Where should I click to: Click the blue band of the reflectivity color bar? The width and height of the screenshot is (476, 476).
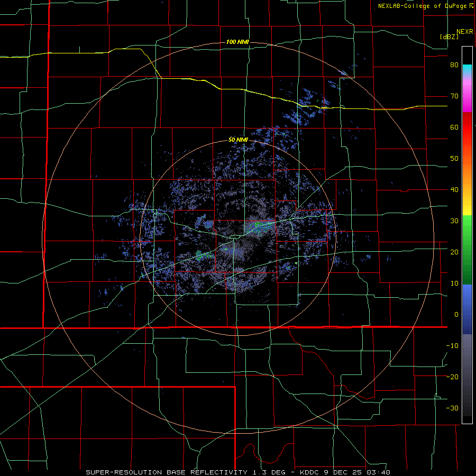click(467, 309)
